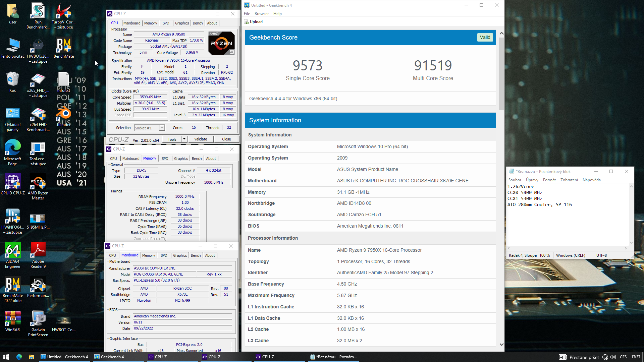The image size is (644, 362).
Task: Switch to Mainboard tab in top CPU-Z
Action: [x=131, y=23]
